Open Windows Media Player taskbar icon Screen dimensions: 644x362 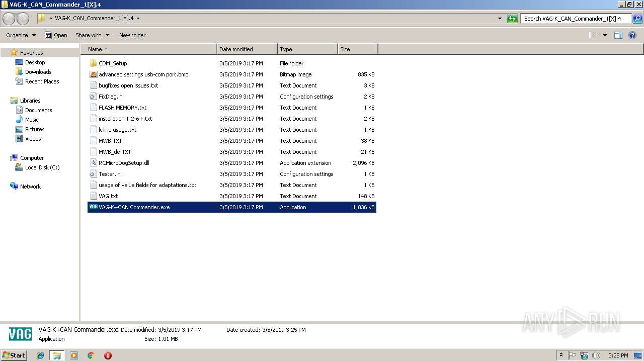tap(74, 355)
